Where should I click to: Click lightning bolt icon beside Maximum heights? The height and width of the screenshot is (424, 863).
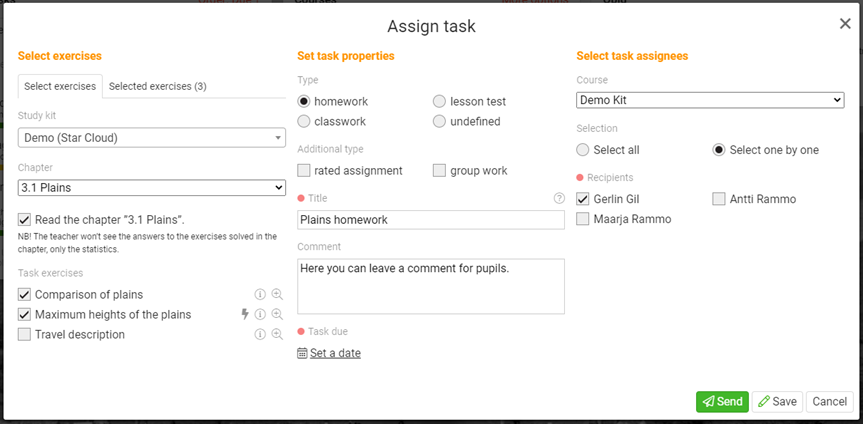click(x=244, y=315)
